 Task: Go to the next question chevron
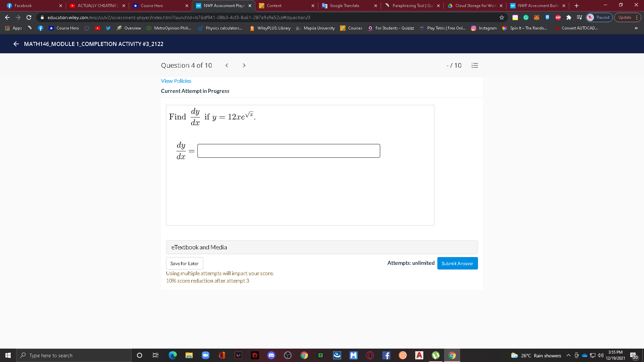click(244, 65)
